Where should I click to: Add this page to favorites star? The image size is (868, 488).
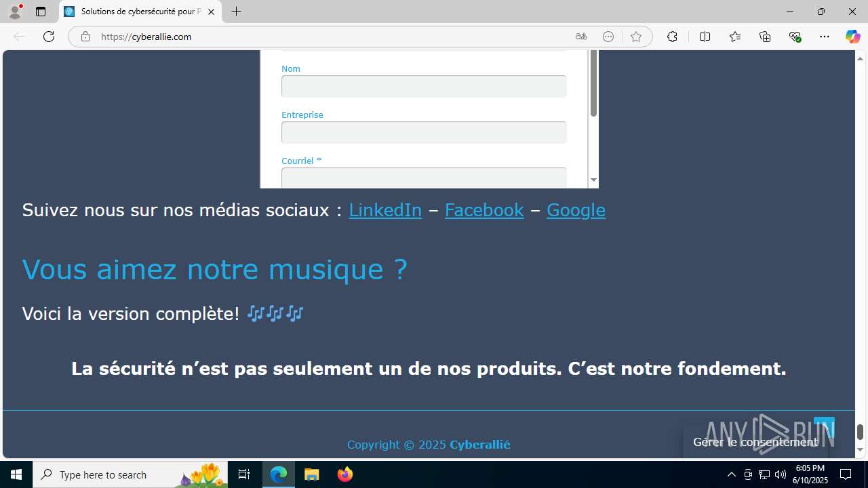coord(635,37)
